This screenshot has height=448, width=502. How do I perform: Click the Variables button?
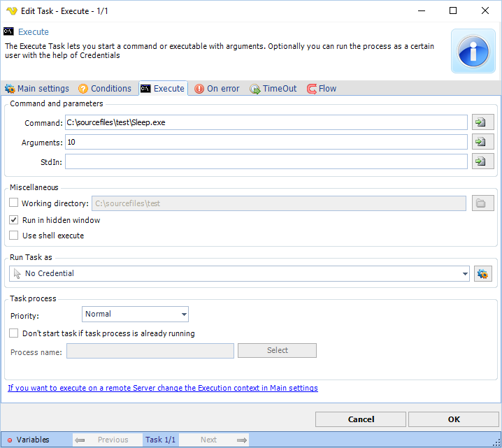coord(33,440)
